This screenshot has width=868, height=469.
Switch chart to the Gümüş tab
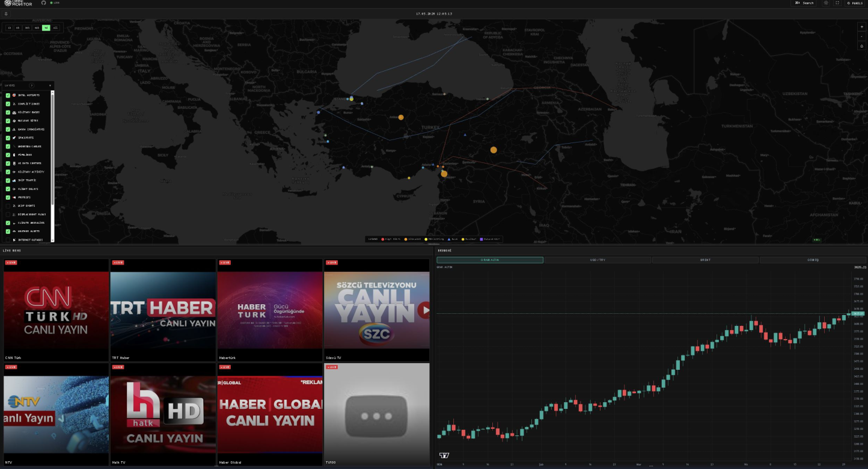coord(813,260)
